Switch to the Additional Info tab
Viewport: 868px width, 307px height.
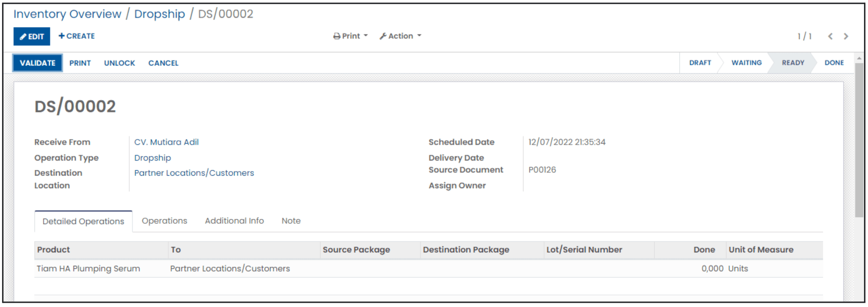tap(234, 221)
